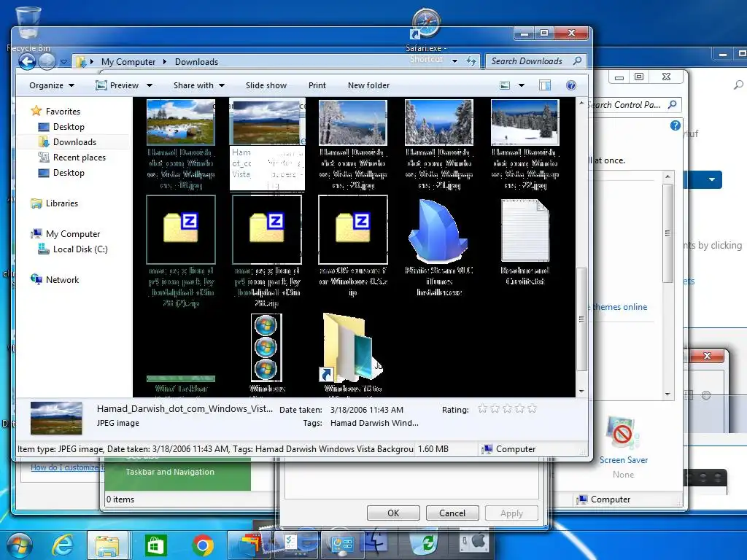Image resolution: width=747 pixels, height=560 pixels.
Task: Click the Date taken value 3/18/2006
Action: [367, 410]
